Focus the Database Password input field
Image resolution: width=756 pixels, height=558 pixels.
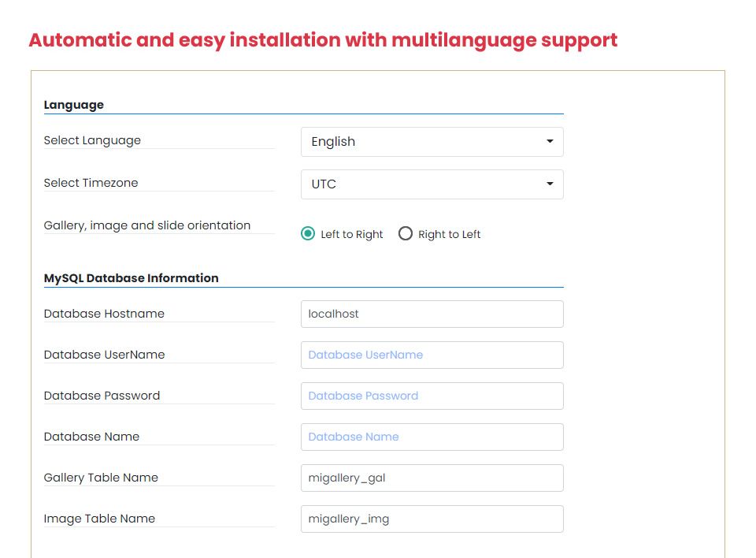pos(432,396)
